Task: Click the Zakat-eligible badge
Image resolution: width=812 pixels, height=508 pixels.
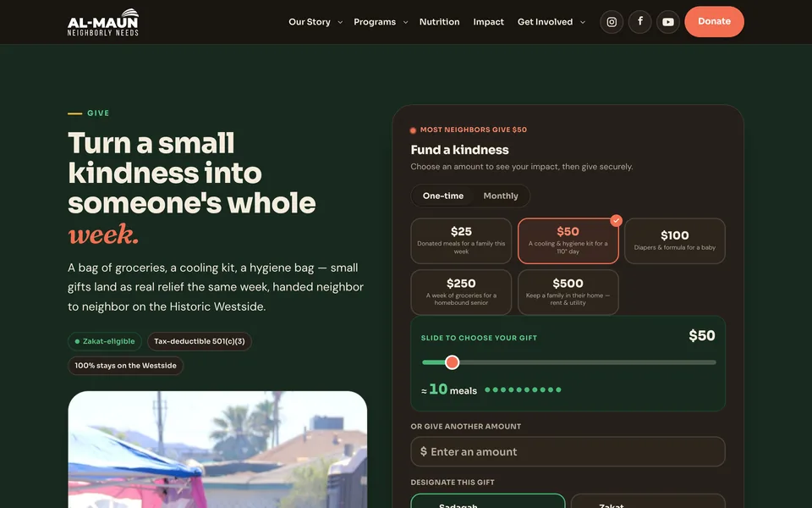Action: (105, 341)
